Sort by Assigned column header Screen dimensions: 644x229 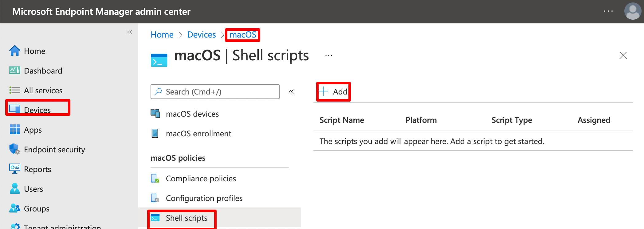point(594,120)
